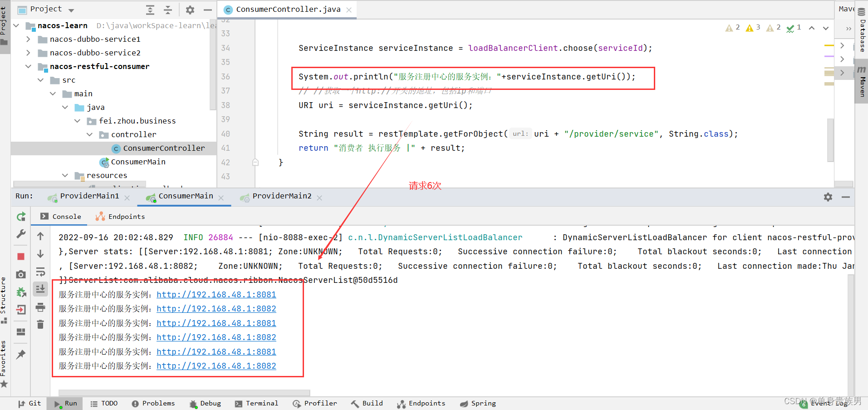The image size is (868, 410).
Task: Select the Console tab
Action: [61, 217]
